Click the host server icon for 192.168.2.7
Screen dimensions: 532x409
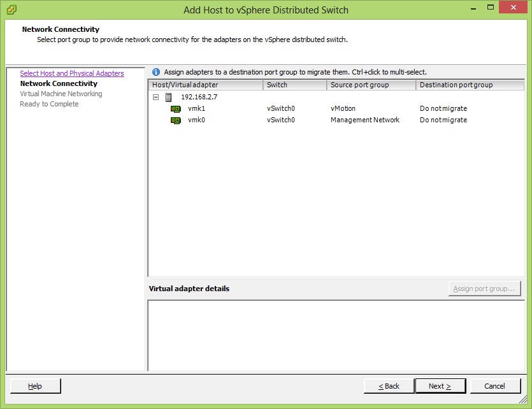pos(169,97)
